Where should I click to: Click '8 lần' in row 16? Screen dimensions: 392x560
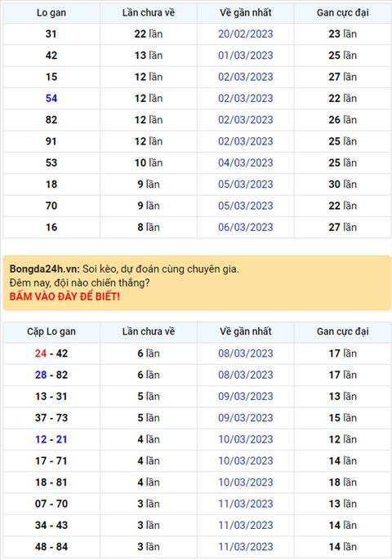(149, 227)
